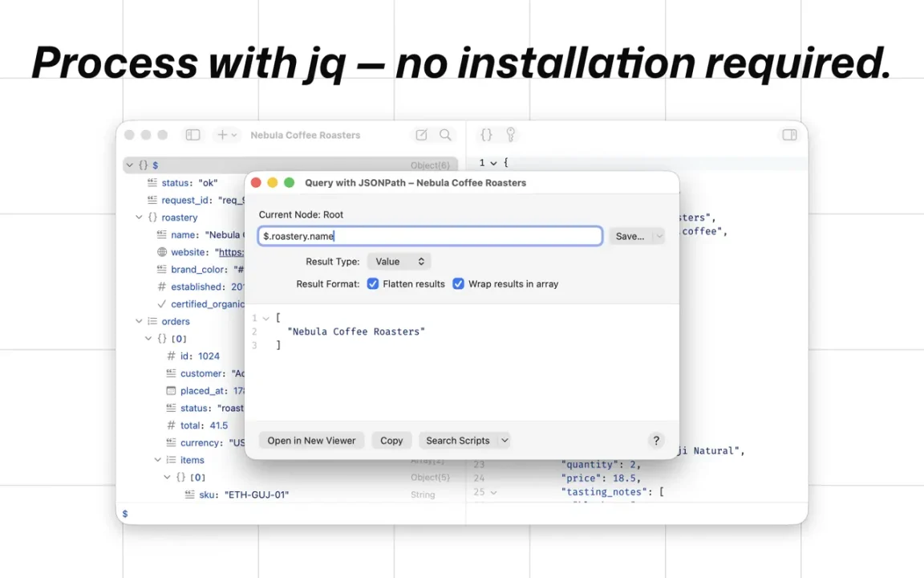The height and width of the screenshot is (578, 924).
Task: Collapse the orders [0] object chevron
Action: pyautogui.click(x=148, y=339)
